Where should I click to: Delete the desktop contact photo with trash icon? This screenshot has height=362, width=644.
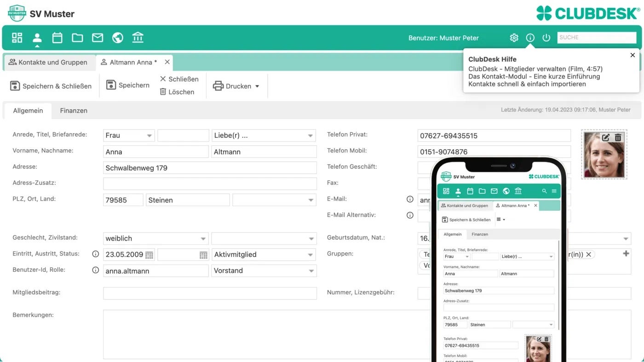(x=618, y=137)
